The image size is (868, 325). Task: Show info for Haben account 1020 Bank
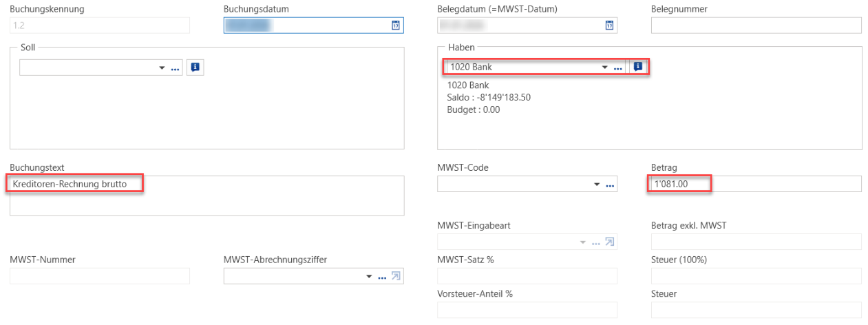637,67
